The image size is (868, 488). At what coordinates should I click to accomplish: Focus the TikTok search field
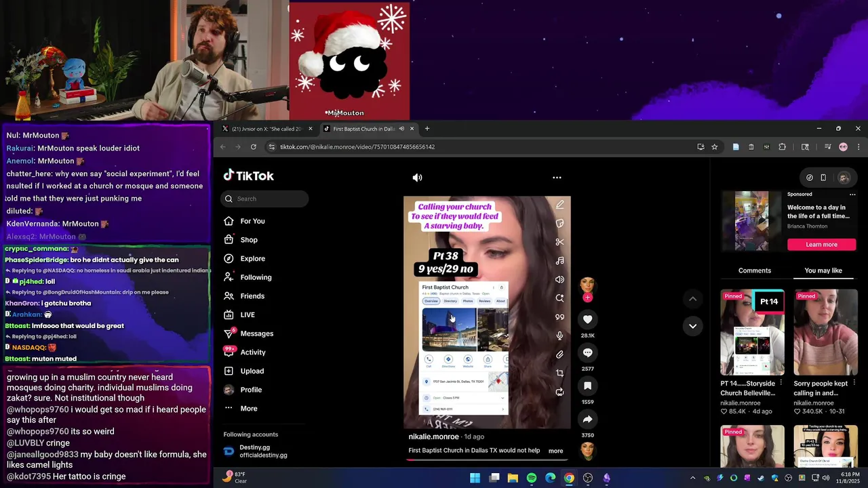264,199
